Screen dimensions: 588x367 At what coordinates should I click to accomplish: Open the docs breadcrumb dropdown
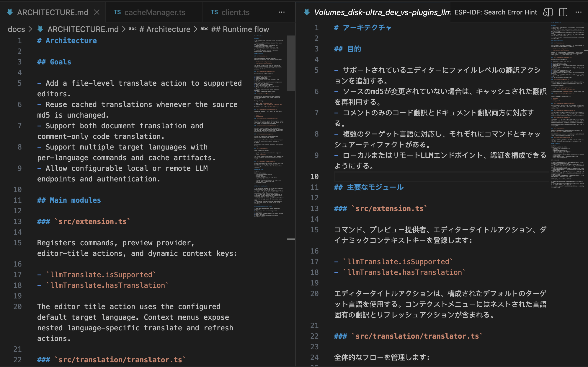[x=17, y=29]
